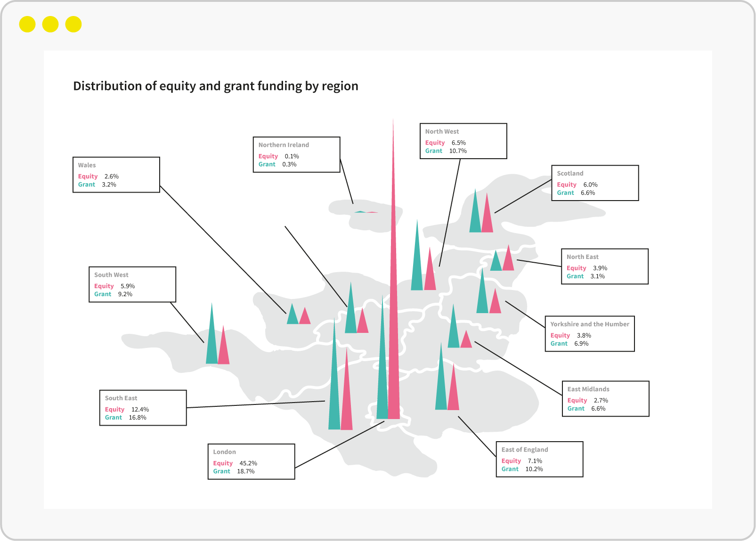Pick the East of England teal spike
The height and width of the screenshot is (541, 756).
pyautogui.click(x=441, y=387)
